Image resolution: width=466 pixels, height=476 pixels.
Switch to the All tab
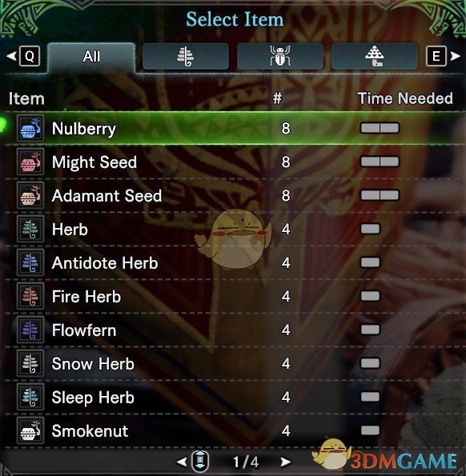click(91, 57)
